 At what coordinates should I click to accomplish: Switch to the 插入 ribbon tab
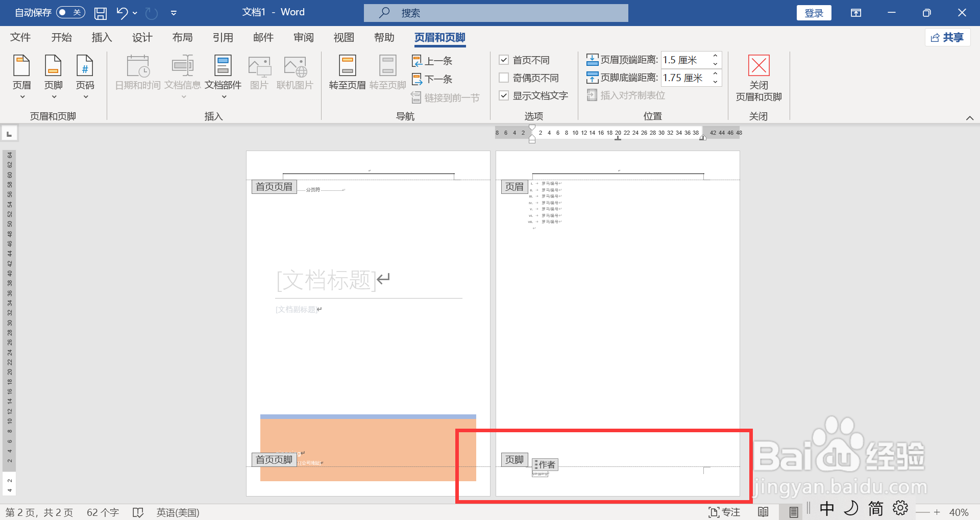tap(102, 37)
